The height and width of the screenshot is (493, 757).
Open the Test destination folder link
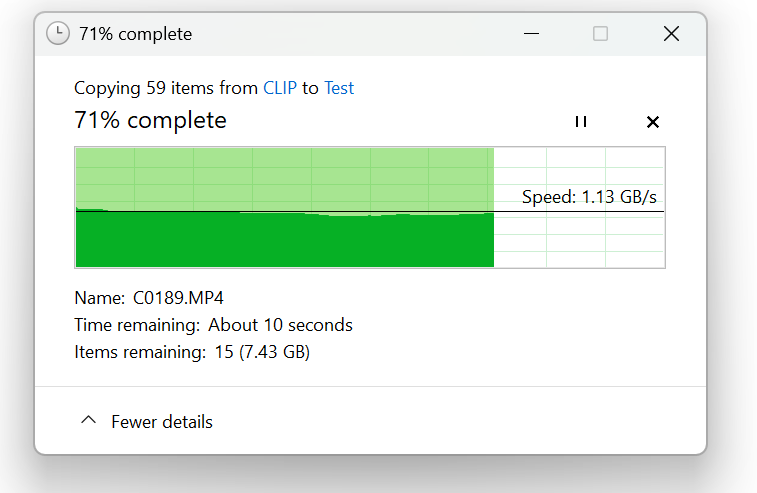(339, 88)
